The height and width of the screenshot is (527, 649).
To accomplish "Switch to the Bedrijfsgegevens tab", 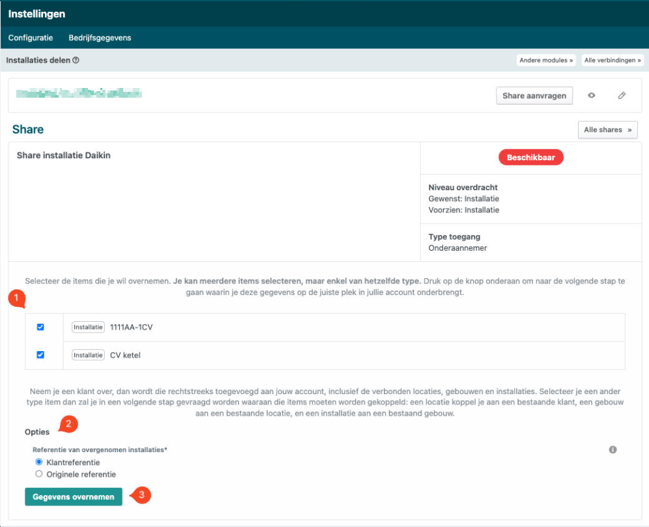I will tap(100, 38).
